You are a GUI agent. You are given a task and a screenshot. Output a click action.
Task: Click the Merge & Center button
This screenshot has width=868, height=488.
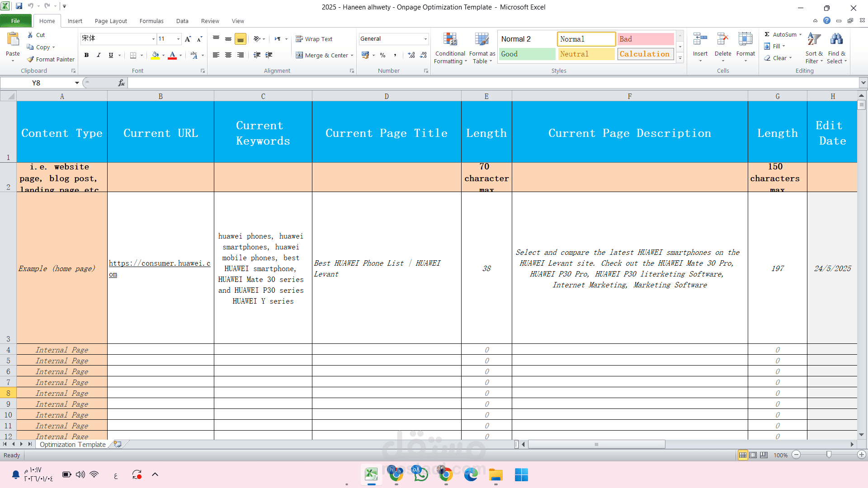click(322, 55)
